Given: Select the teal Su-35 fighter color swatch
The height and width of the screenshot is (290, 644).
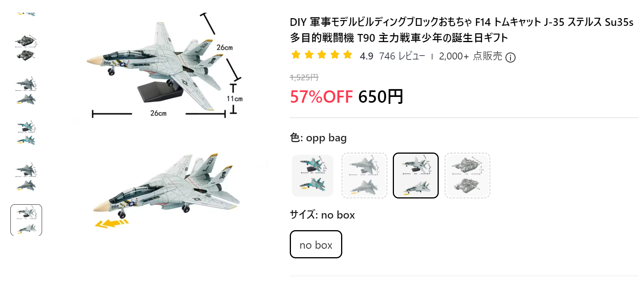Looking at the screenshot, I should pos(313,176).
